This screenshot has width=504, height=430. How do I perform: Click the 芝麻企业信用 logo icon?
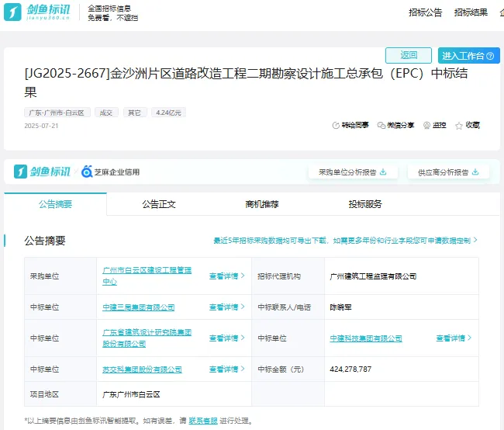click(87, 172)
